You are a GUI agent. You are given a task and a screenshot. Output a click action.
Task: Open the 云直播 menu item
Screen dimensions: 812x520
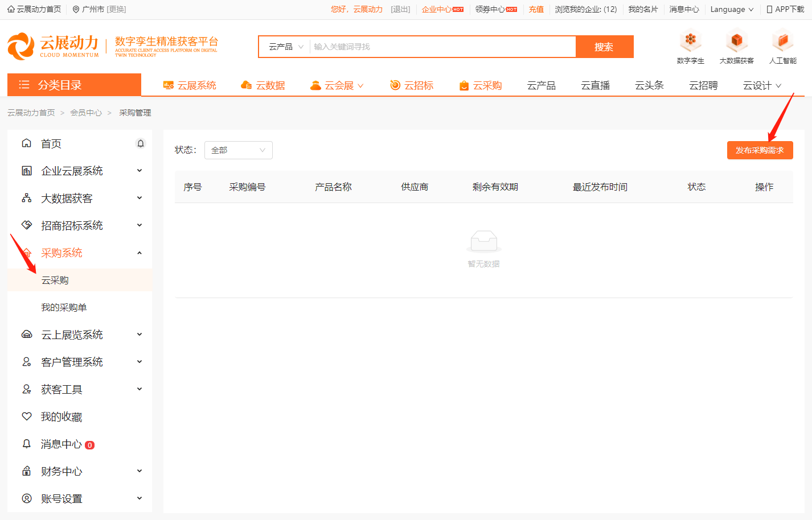click(x=594, y=85)
